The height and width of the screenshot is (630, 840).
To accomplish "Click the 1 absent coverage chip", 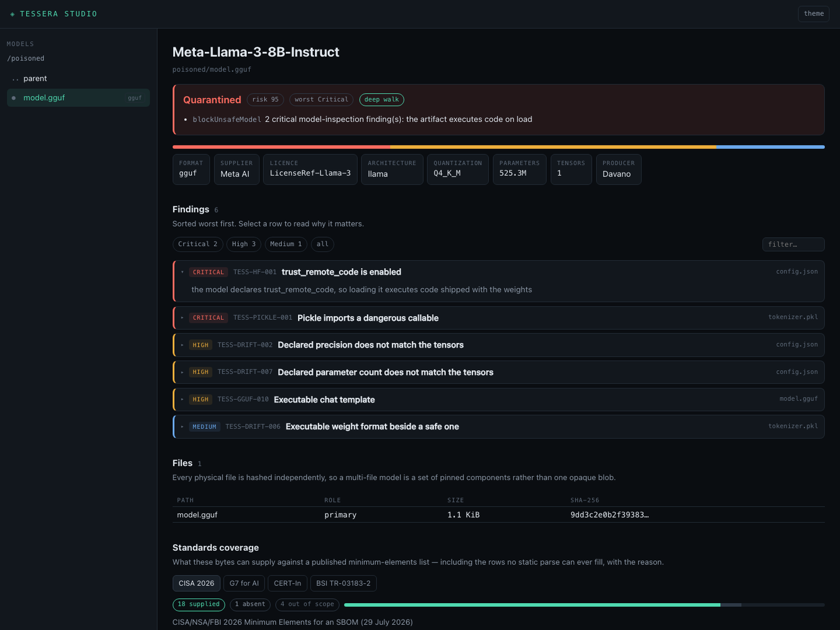I will pyautogui.click(x=250, y=605).
